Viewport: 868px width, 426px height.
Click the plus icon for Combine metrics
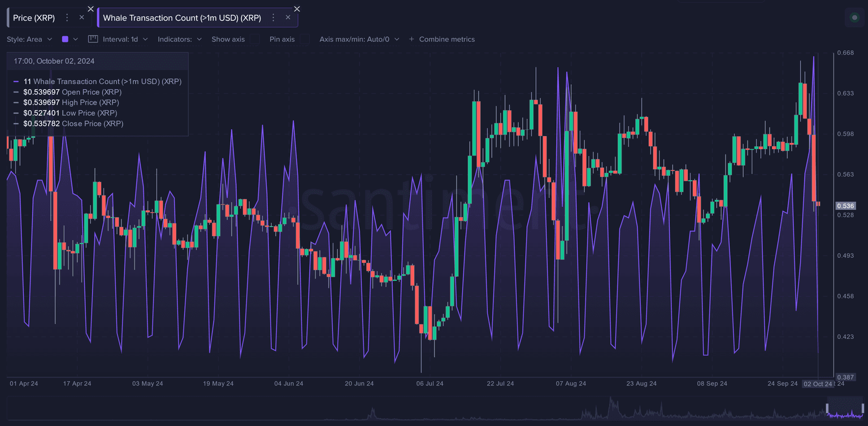point(411,40)
